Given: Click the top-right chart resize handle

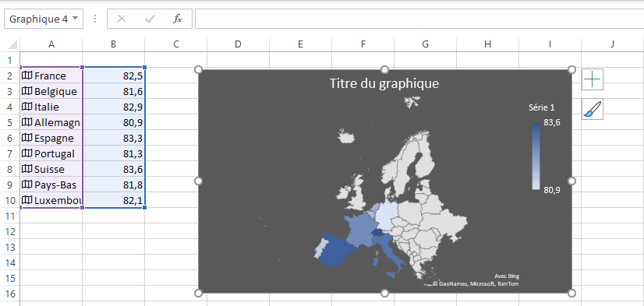Looking at the screenshot, I should coord(571,69).
